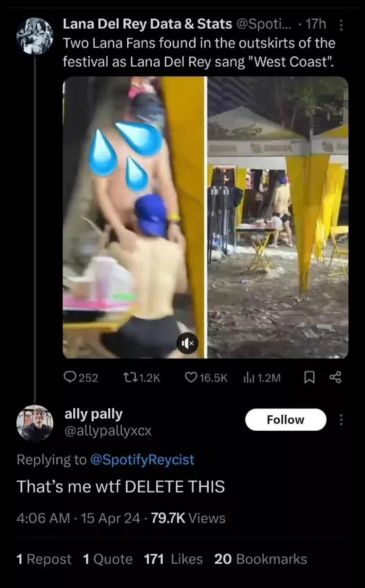Unmute the video using the speaker icon
Screen dimensions: 365x588
187,343
